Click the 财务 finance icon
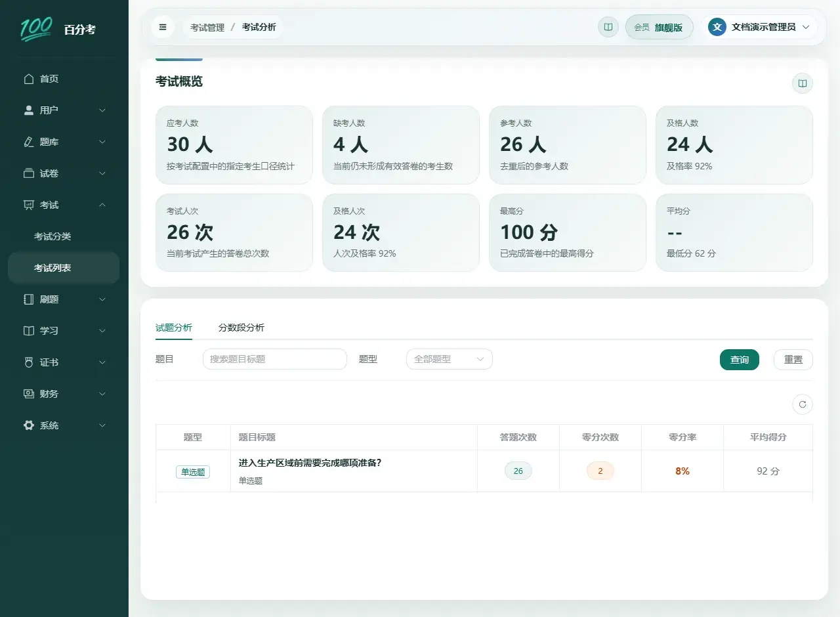The width and height of the screenshot is (840, 617). pyautogui.click(x=28, y=394)
